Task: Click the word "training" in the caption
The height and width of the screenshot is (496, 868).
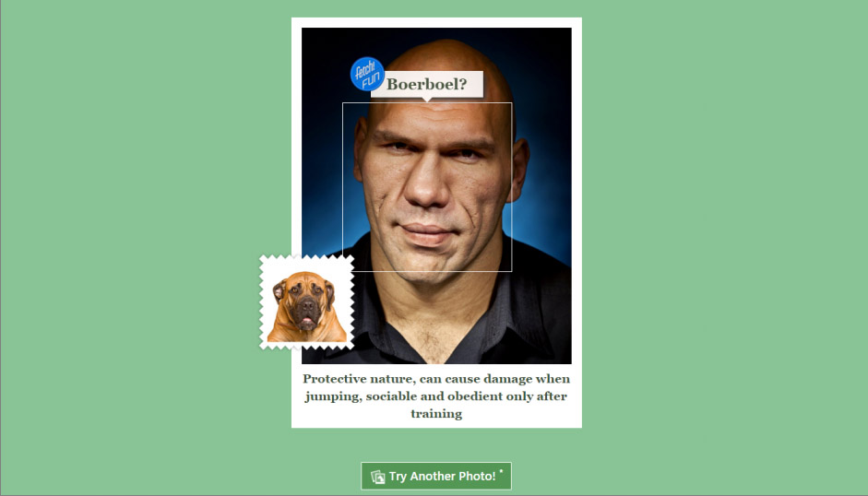Action: 436,414
